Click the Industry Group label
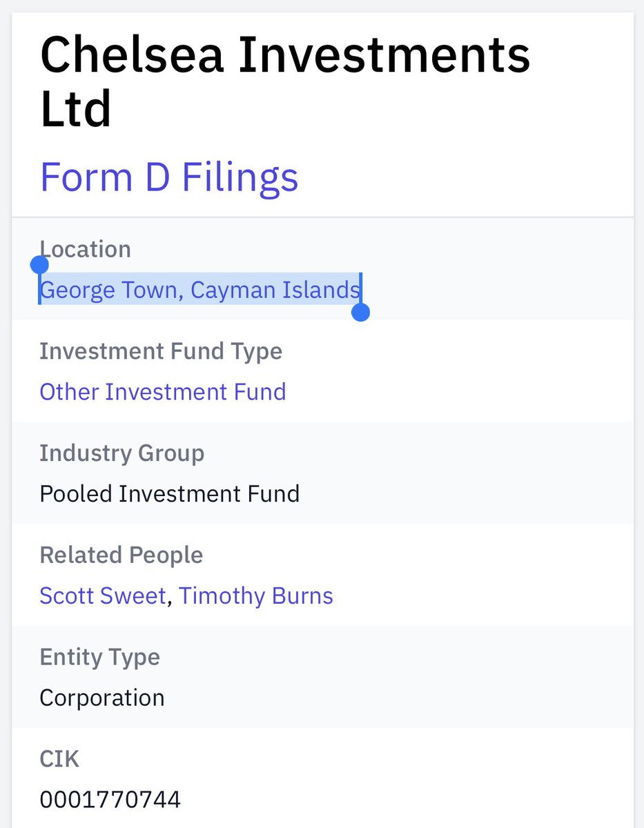Viewport: 644px width, 828px height. tap(121, 453)
